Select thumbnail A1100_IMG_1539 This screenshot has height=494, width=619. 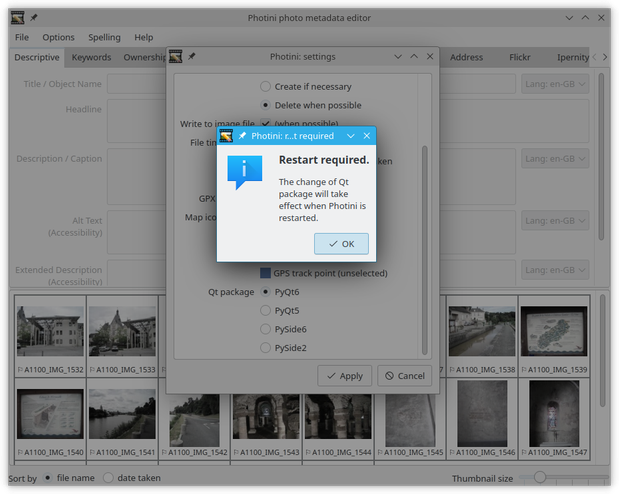tap(554, 336)
